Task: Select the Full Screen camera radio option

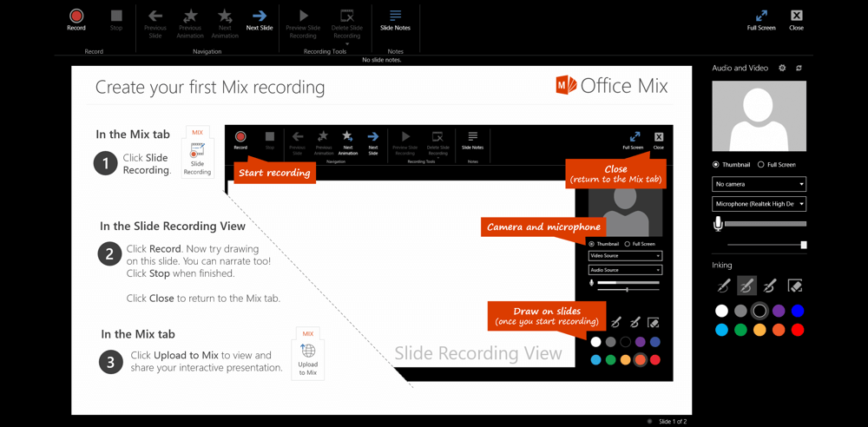Action: [761, 164]
